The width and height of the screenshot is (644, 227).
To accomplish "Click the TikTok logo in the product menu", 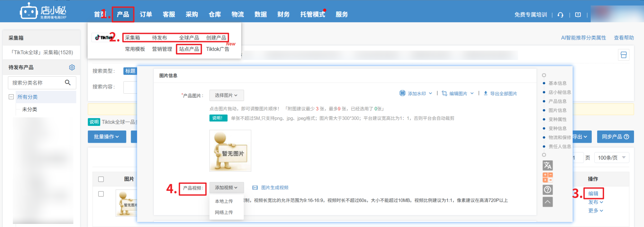I will (x=103, y=38).
